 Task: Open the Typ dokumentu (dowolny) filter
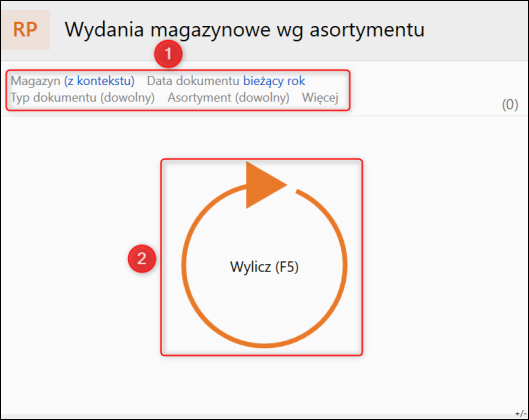pos(83,98)
